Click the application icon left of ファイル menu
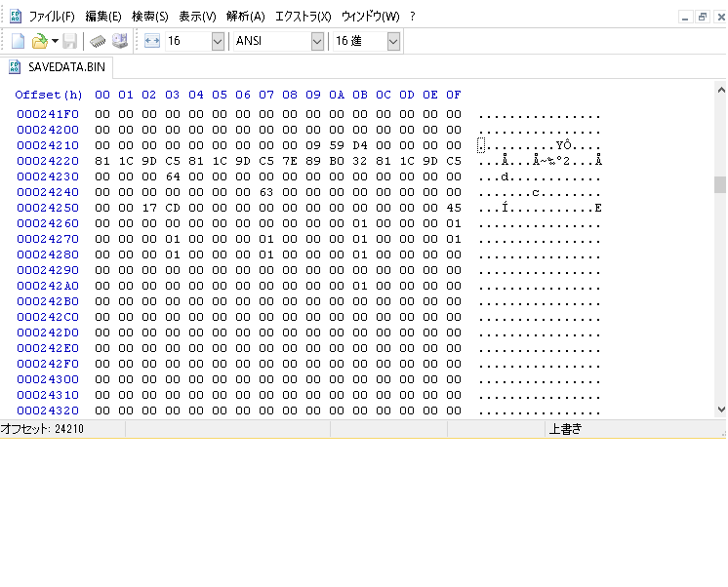 pos(16,17)
